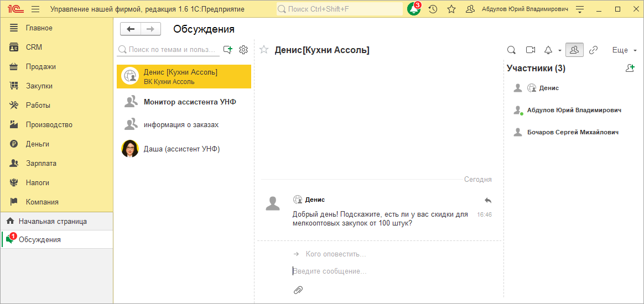644x304 pixels.
Task: Open the history clock icon
Action: pyautogui.click(x=433, y=9)
